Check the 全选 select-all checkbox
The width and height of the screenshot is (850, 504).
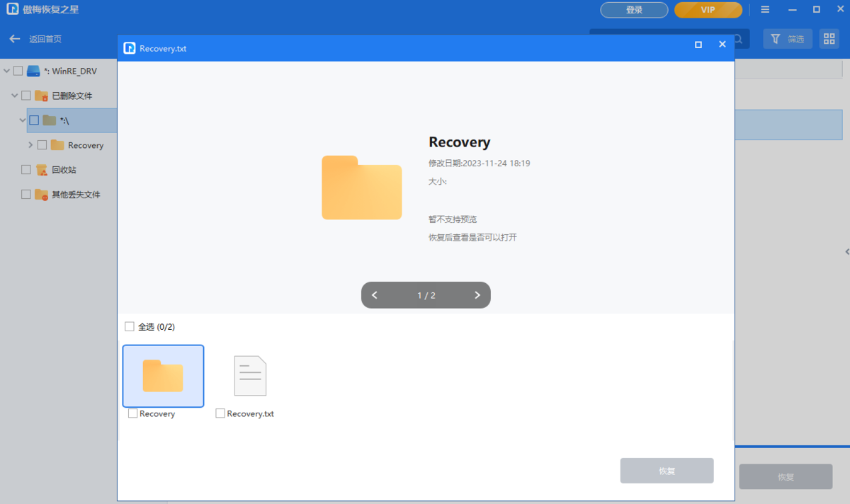pos(130,326)
